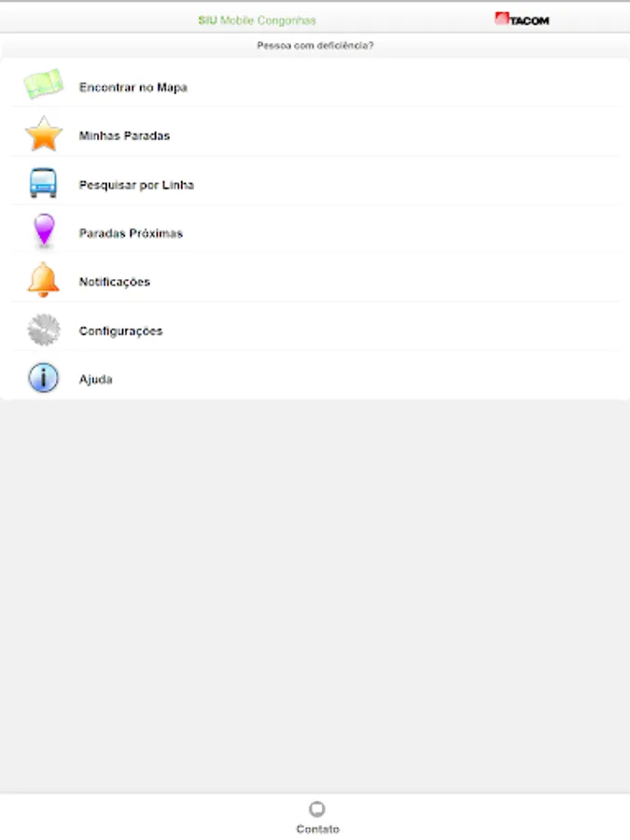The width and height of the screenshot is (630, 840).
Task: Tap the green map icon
Action: (x=43, y=84)
